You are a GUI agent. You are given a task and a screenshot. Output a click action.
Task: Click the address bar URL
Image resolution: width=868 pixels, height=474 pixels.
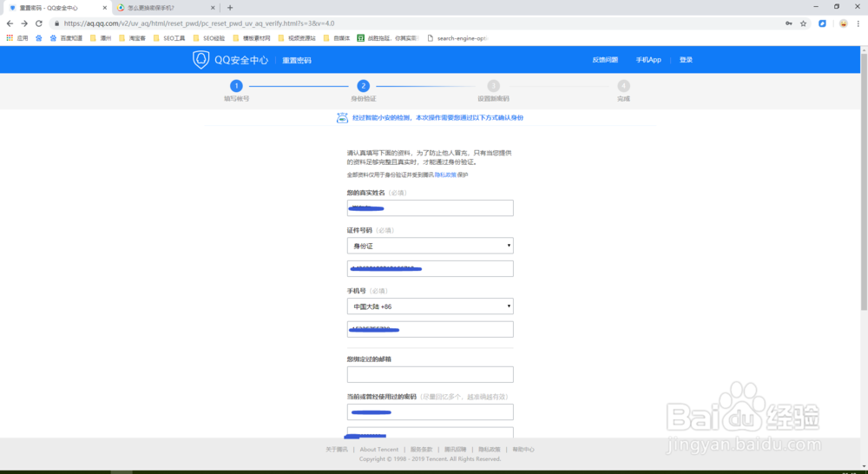(x=200, y=23)
